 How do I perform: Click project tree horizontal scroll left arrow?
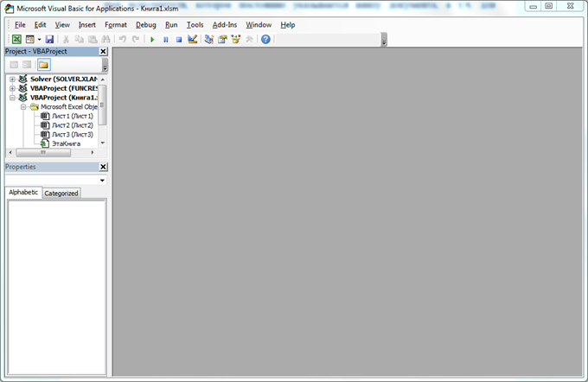click(10, 153)
